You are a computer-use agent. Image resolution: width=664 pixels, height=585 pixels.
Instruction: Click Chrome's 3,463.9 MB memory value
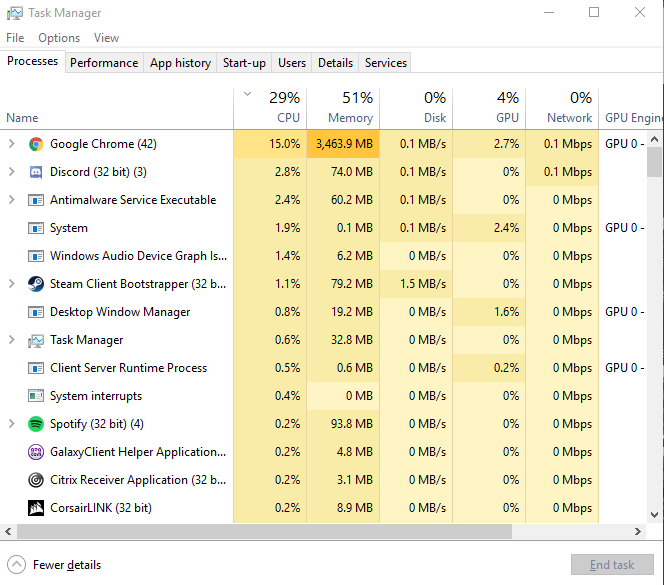(344, 144)
